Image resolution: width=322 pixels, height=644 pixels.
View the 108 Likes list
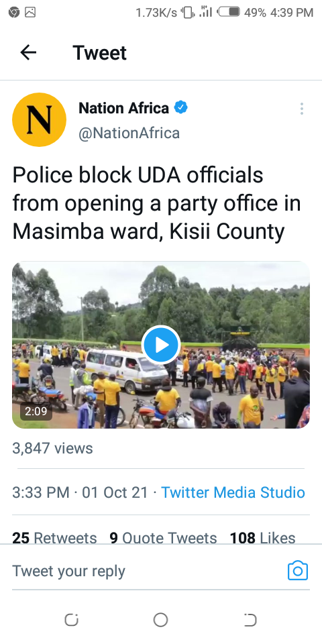(262, 537)
